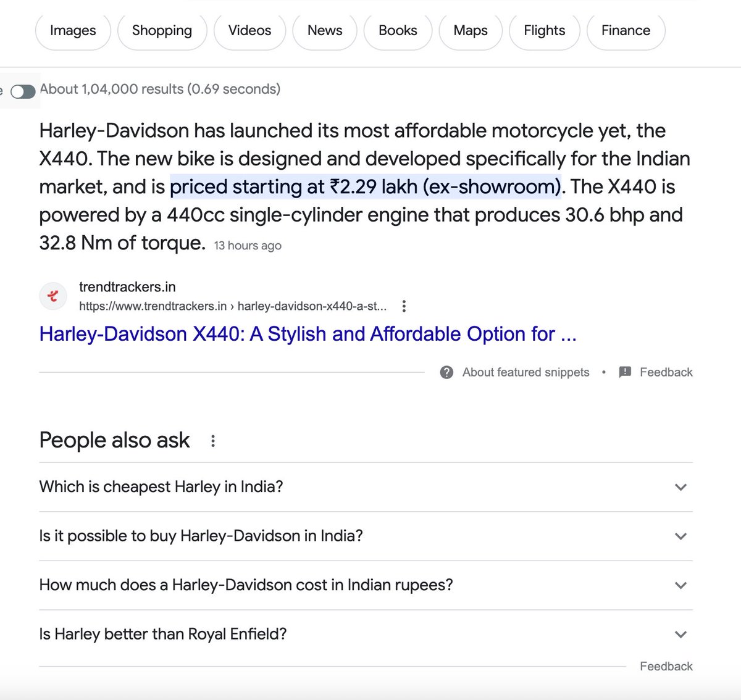Click About featured snippets link

point(526,372)
